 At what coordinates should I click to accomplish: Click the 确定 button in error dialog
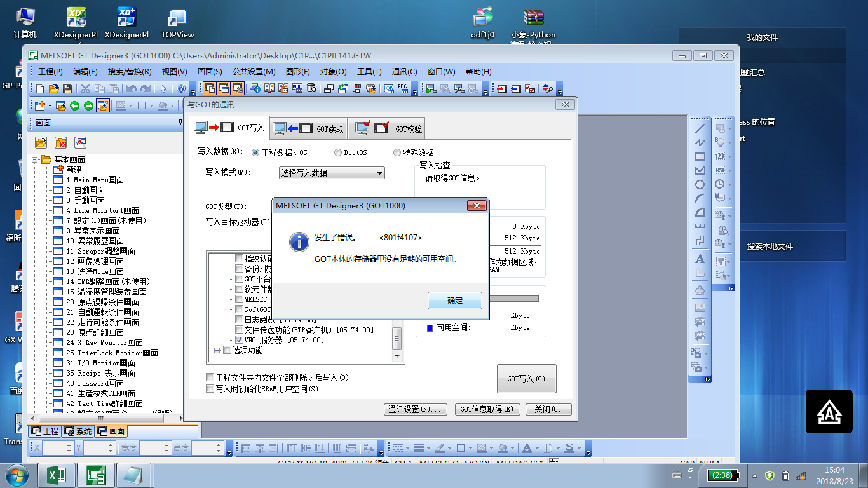454,301
